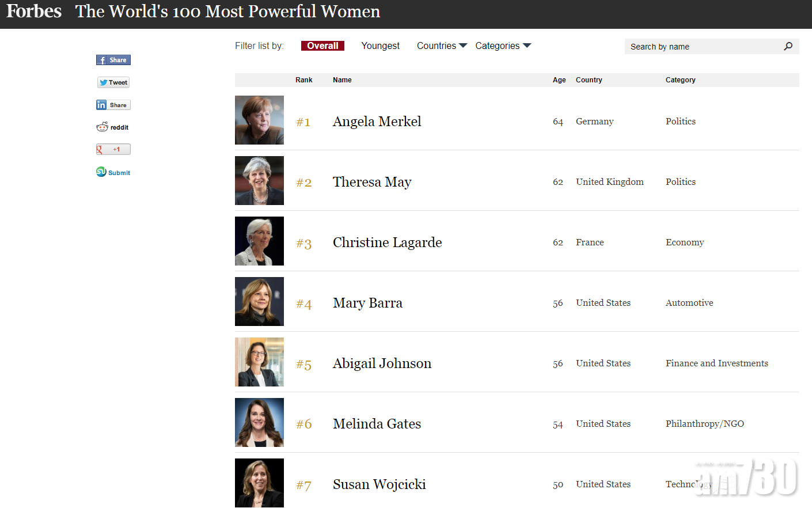
Task: Expand the Countries dropdown
Action: [x=442, y=46]
